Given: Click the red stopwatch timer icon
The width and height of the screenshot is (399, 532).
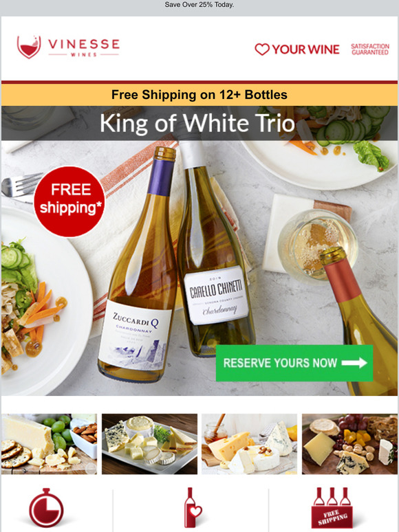Looking at the screenshot, I should pos(46,508).
